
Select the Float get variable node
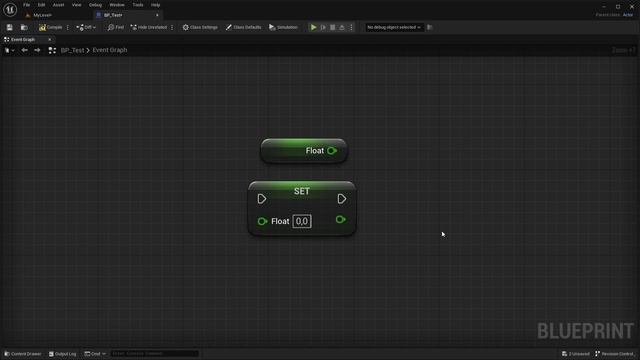coord(304,151)
